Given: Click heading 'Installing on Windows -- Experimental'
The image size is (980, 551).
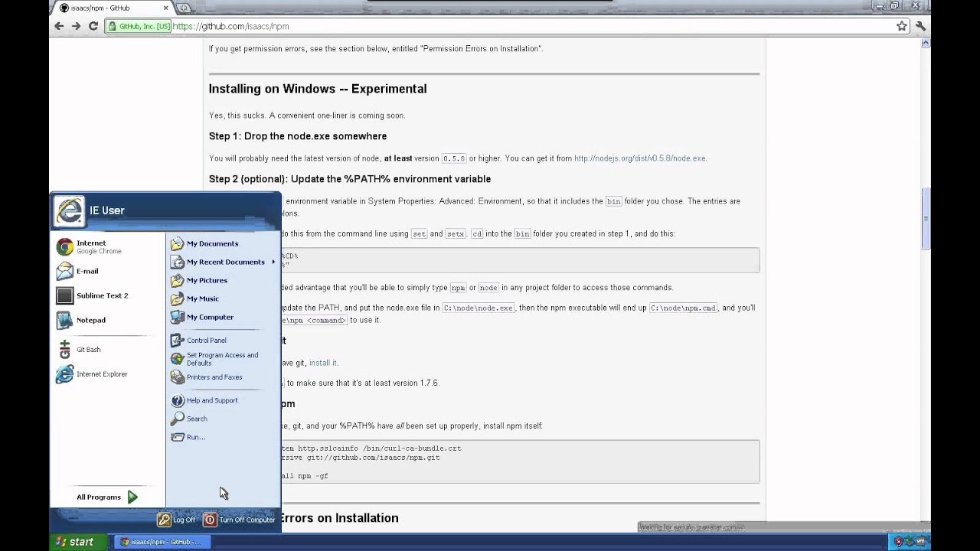Looking at the screenshot, I should point(318,89).
